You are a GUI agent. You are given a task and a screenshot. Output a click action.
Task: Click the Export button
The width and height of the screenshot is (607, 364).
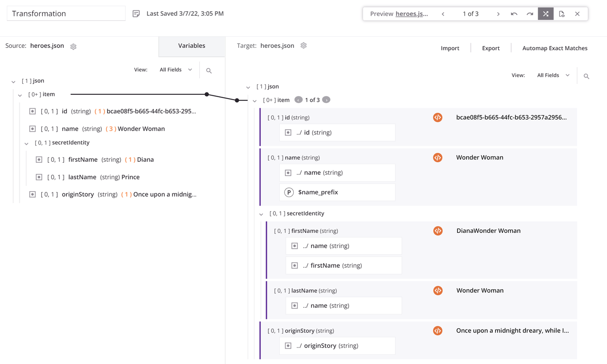(x=491, y=48)
